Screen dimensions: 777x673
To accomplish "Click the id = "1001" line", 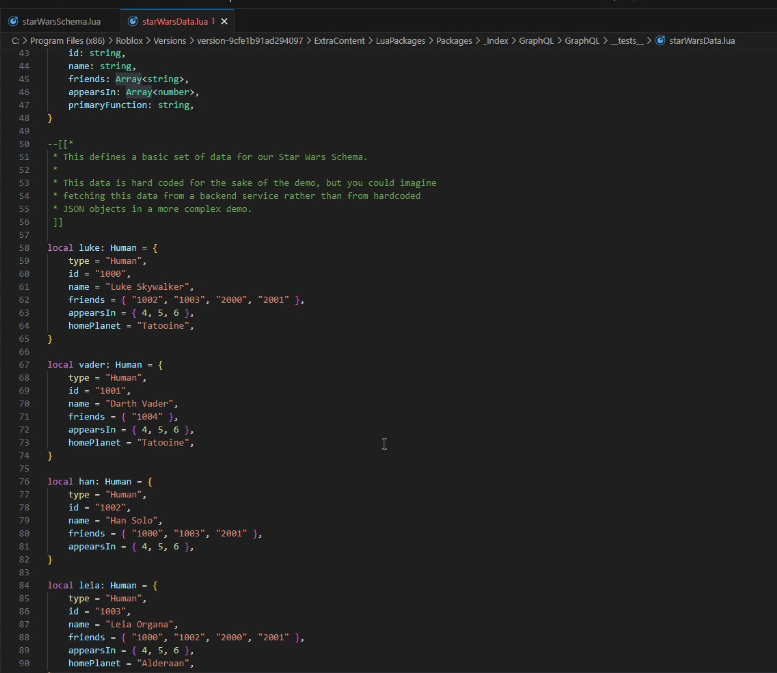I will (100, 391).
